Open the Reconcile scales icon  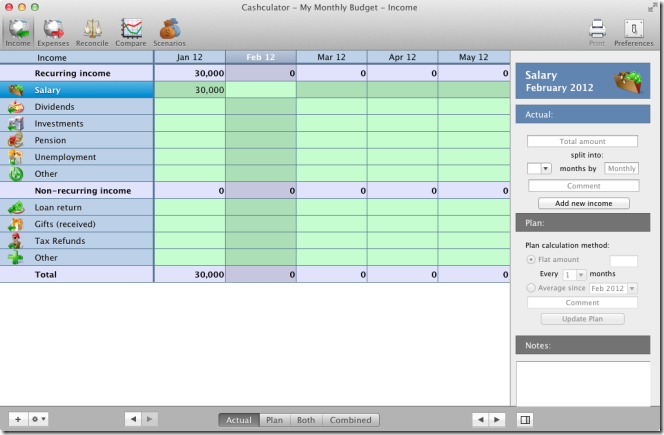pos(92,33)
